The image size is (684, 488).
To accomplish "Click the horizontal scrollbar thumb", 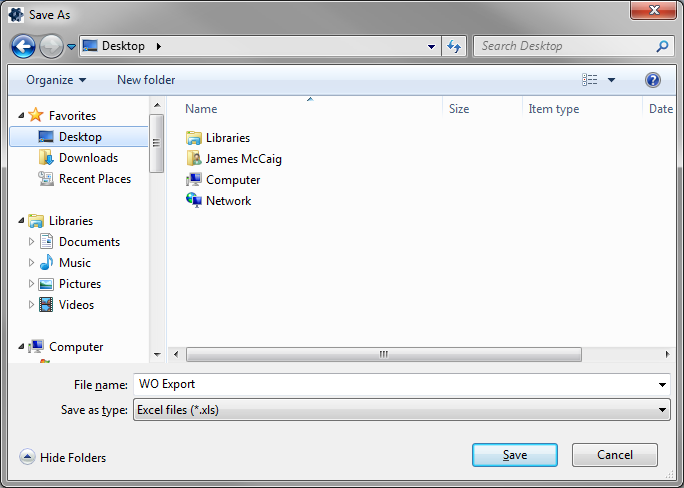I will 383,354.
